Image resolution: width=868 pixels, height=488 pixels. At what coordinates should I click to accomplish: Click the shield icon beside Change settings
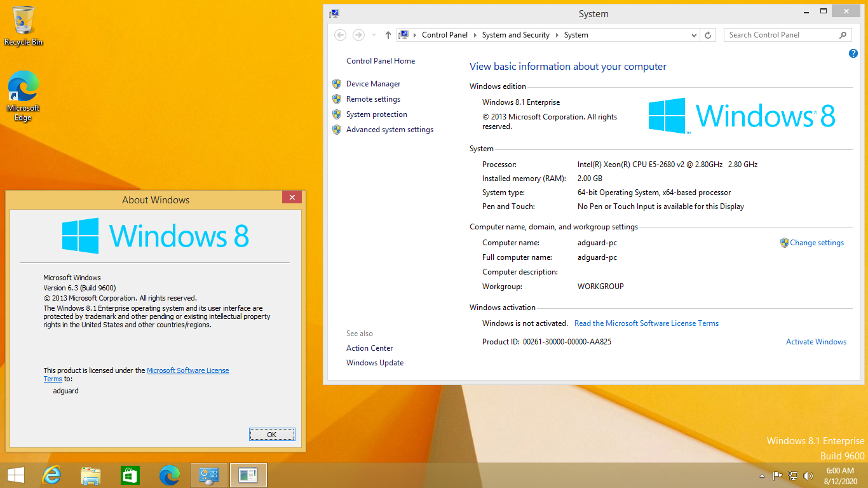tap(785, 243)
